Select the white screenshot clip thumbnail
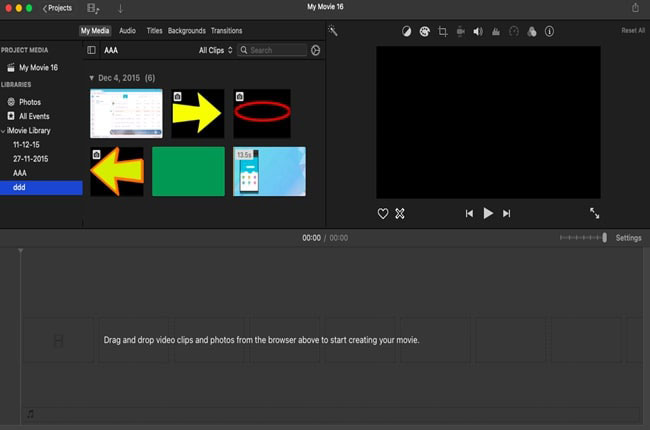The height and width of the screenshot is (430, 650). (x=126, y=114)
